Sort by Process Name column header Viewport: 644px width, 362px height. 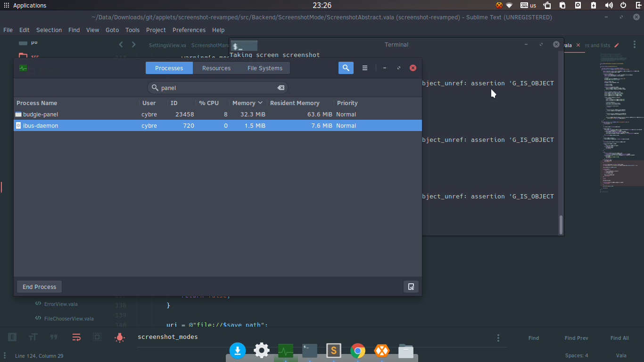point(76,103)
